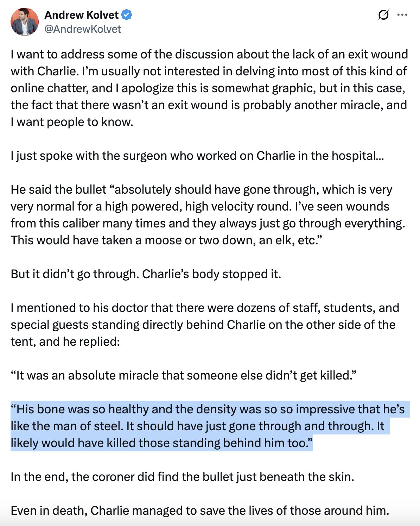This screenshot has height=526, width=420.
Task: Click the paragraph mentioning dozens of staff, students
Action: [x=205, y=325]
